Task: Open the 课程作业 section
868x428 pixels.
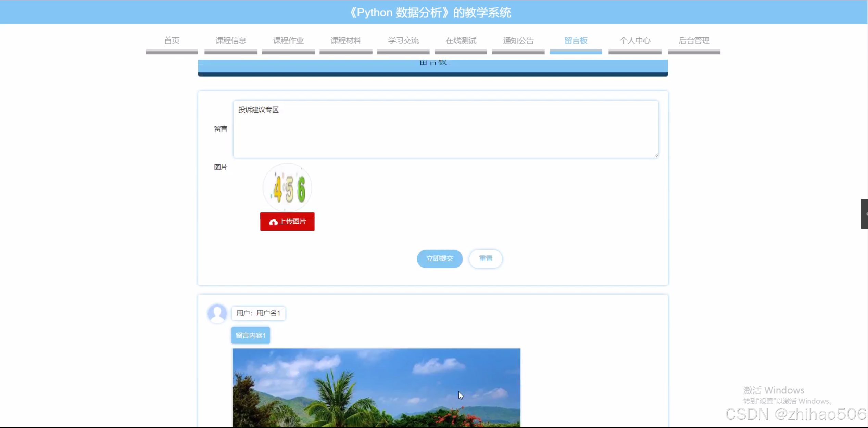Action: click(288, 40)
